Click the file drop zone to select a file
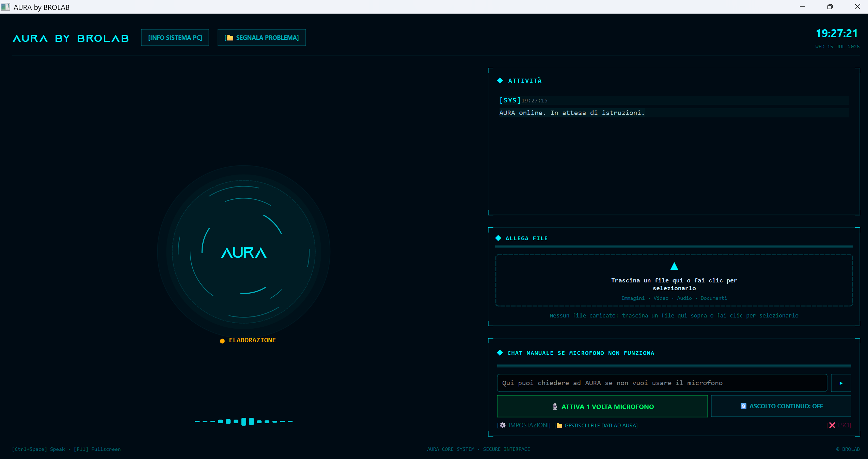This screenshot has width=868, height=459. [674, 280]
